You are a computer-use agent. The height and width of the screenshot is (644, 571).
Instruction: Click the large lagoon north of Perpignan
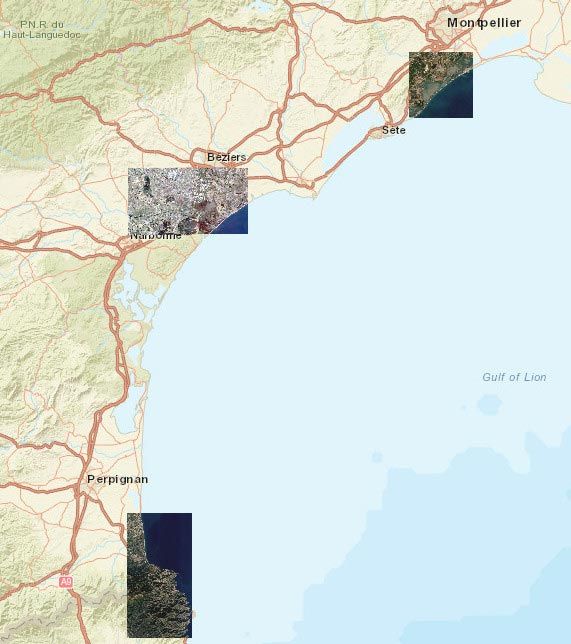(x=127, y=411)
